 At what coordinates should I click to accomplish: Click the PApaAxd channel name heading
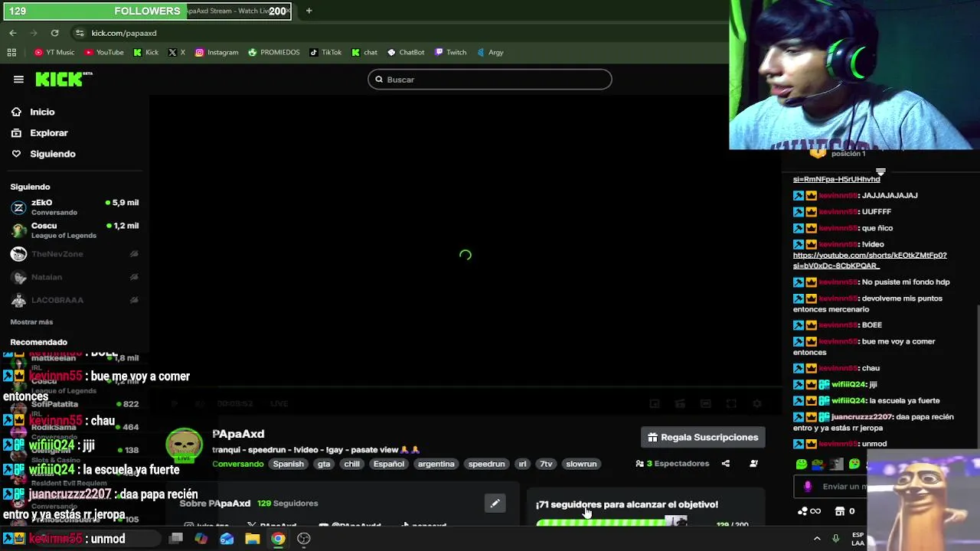click(x=238, y=434)
